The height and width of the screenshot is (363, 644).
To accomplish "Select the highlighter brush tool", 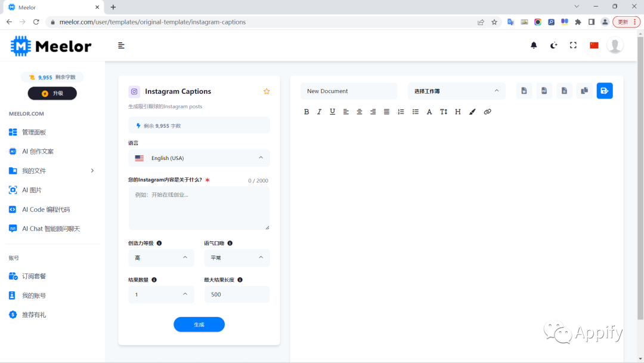I will point(472,112).
